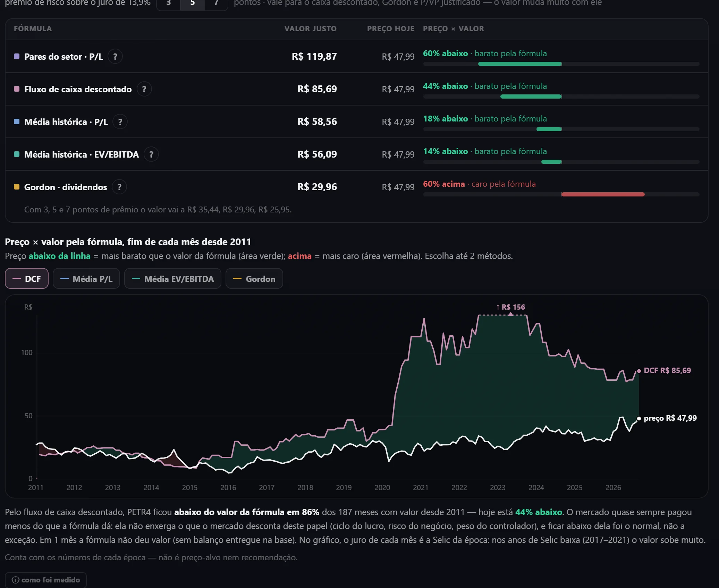Click the '18% abaixo' text
This screenshot has height=588, width=719.
click(x=446, y=119)
